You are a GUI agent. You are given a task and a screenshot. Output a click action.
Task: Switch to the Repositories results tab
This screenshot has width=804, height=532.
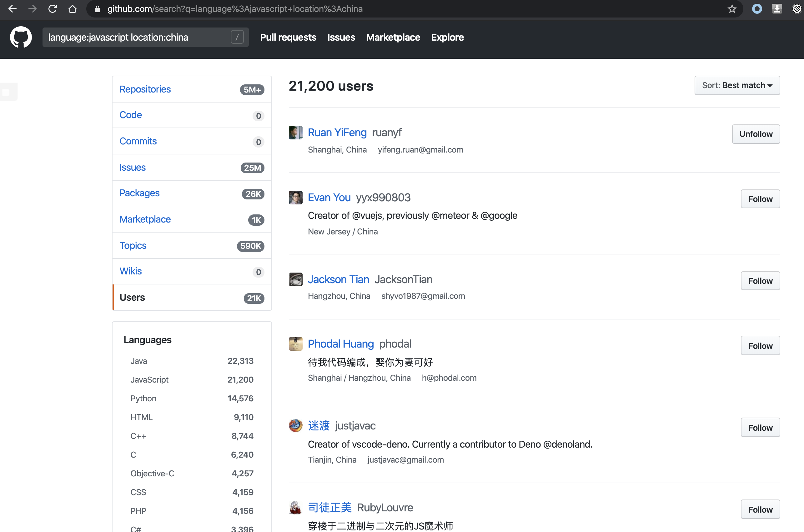(145, 89)
